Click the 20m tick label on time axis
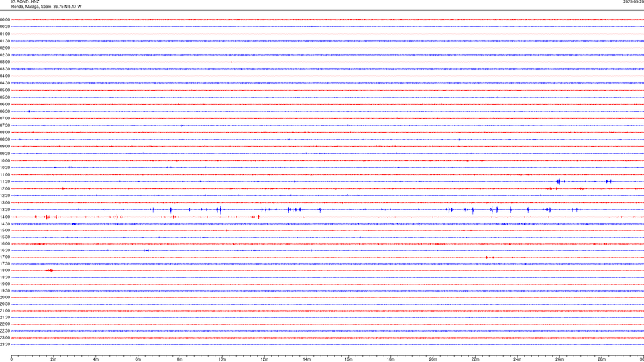This screenshot has width=644, height=362. [x=433, y=359]
